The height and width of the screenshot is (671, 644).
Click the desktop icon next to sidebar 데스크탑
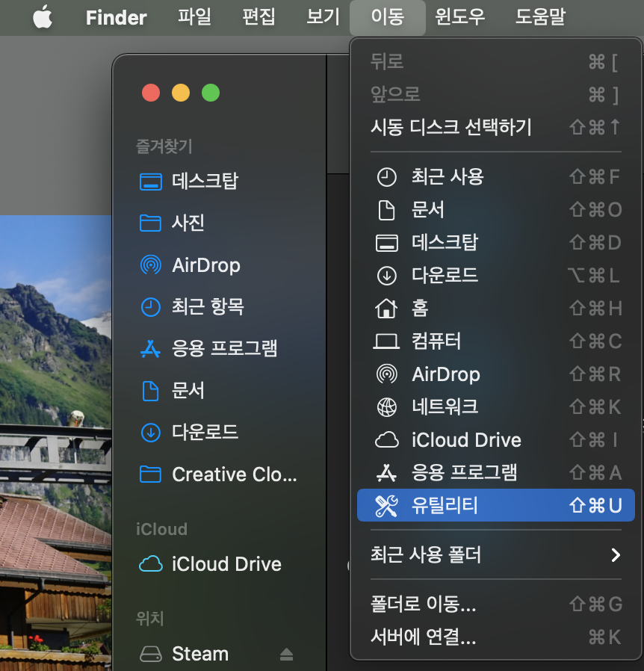coord(151,182)
